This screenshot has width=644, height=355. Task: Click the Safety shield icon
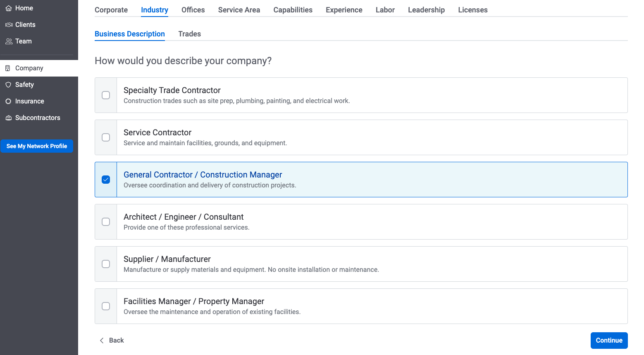point(8,85)
